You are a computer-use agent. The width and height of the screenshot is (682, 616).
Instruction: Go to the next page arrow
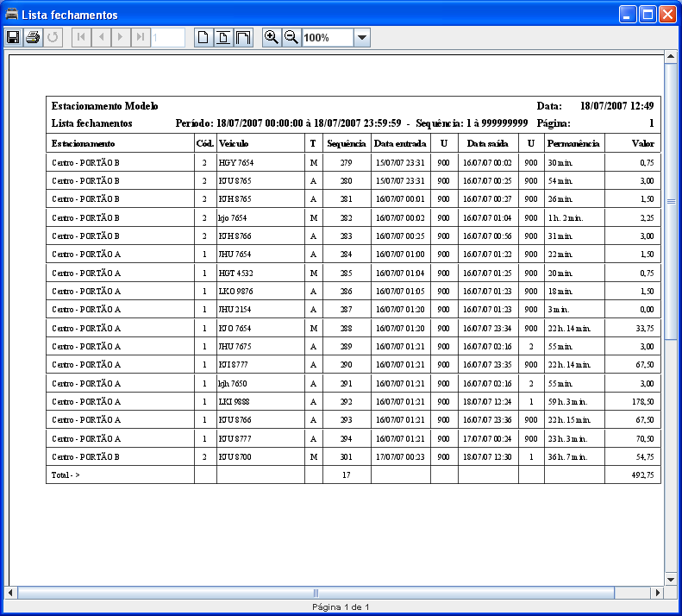pos(121,37)
